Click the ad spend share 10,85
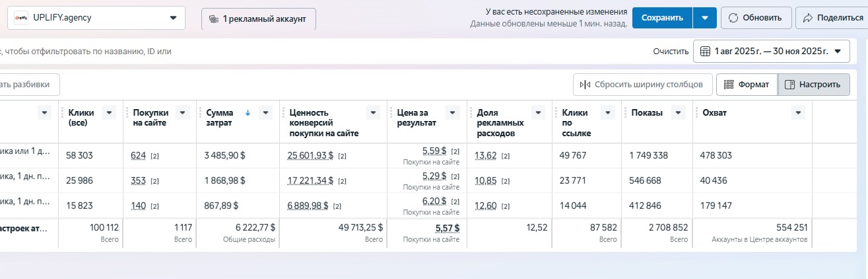Viewport: 868px width, 279px height. pos(486,180)
